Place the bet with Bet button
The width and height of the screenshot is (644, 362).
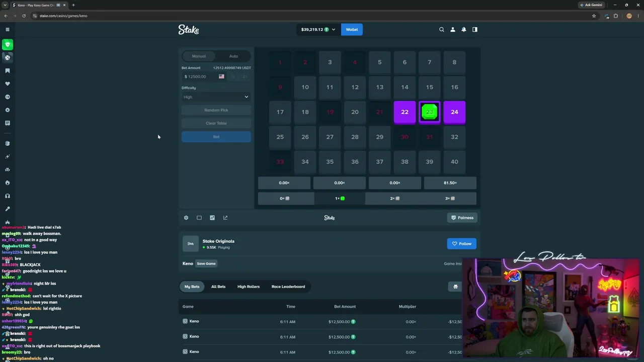click(x=216, y=137)
